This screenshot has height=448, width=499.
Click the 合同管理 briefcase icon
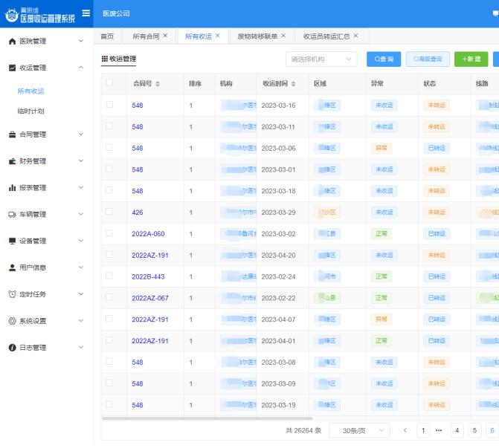[x=12, y=134]
